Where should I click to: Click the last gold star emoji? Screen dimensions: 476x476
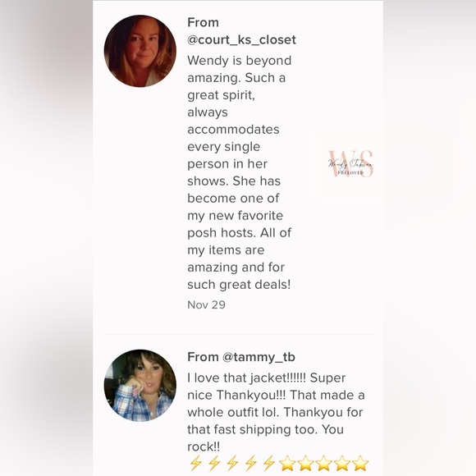click(x=360, y=463)
